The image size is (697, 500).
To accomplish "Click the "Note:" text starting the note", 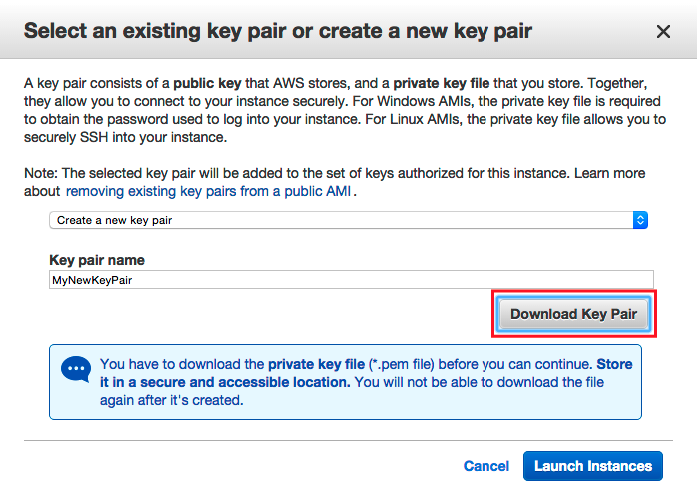I will (41, 173).
